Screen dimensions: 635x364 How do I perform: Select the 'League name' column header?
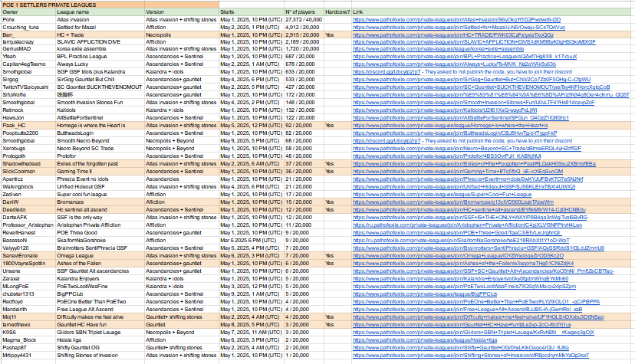[x=100, y=12]
